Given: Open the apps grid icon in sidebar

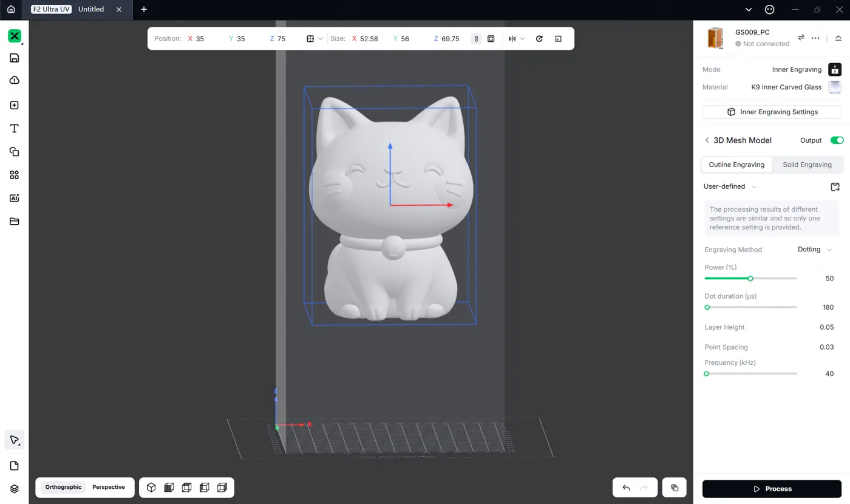Looking at the screenshot, I should click(x=15, y=175).
